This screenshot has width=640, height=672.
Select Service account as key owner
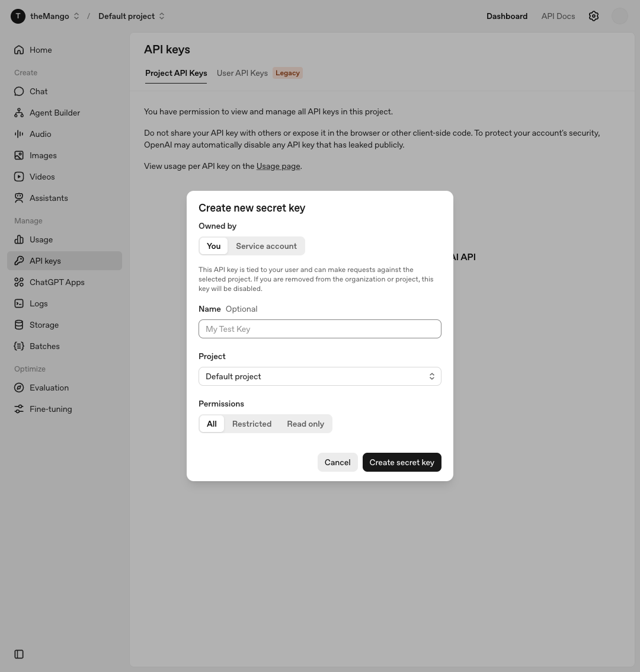point(266,246)
